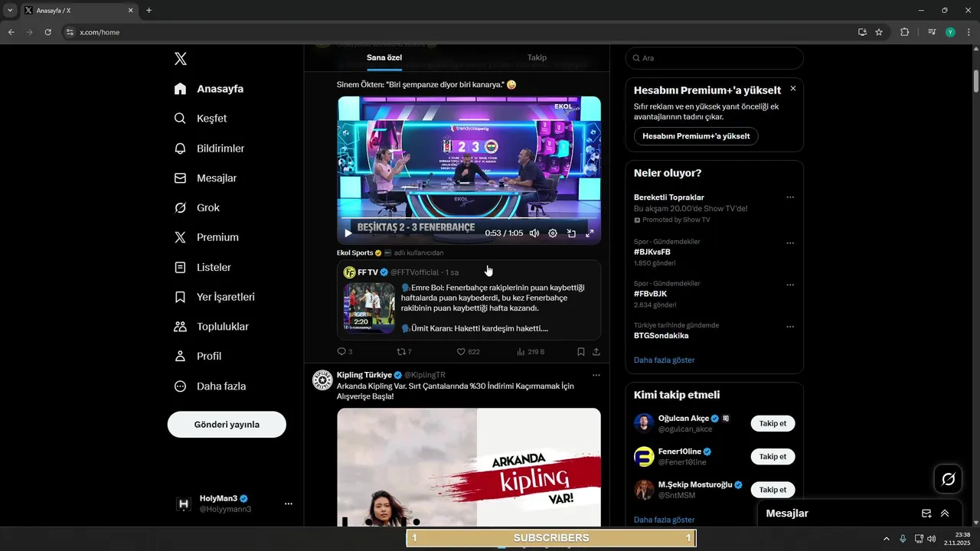The height and width of the screenshot is (551, 980).
Task: Compose new message in Mesajlar drawer
Action: [x=926, y=514]
